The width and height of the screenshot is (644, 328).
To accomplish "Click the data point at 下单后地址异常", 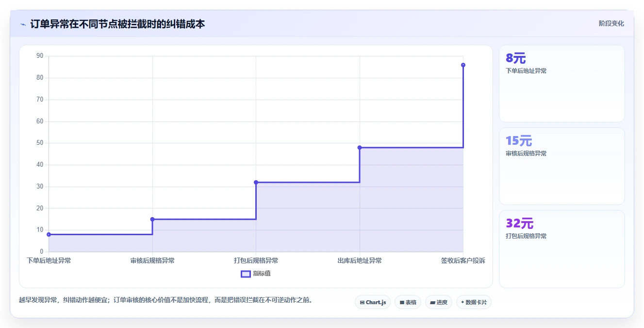I will 49,234.
